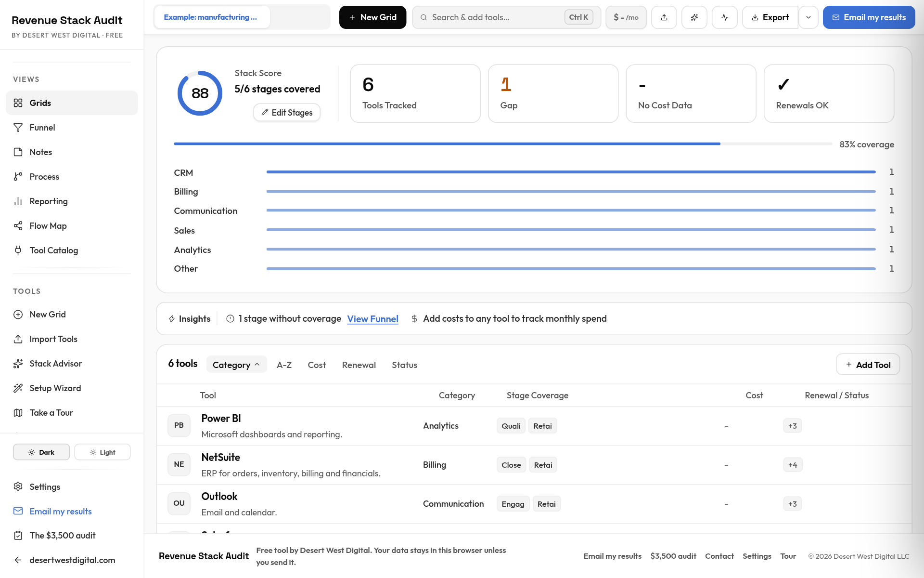Start the Setup Wizard
The height and width of the screenshot is (578, 924).
point(72,388)
